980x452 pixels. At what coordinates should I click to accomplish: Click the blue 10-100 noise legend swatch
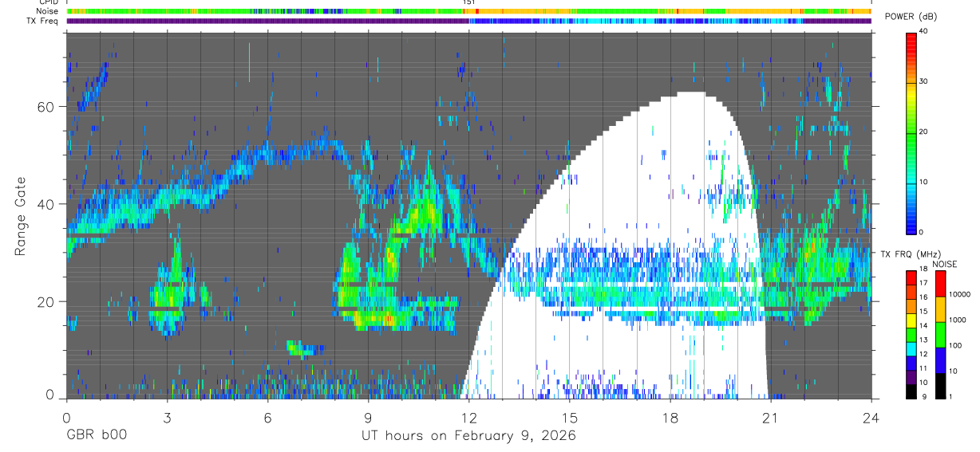coord(941,360)
